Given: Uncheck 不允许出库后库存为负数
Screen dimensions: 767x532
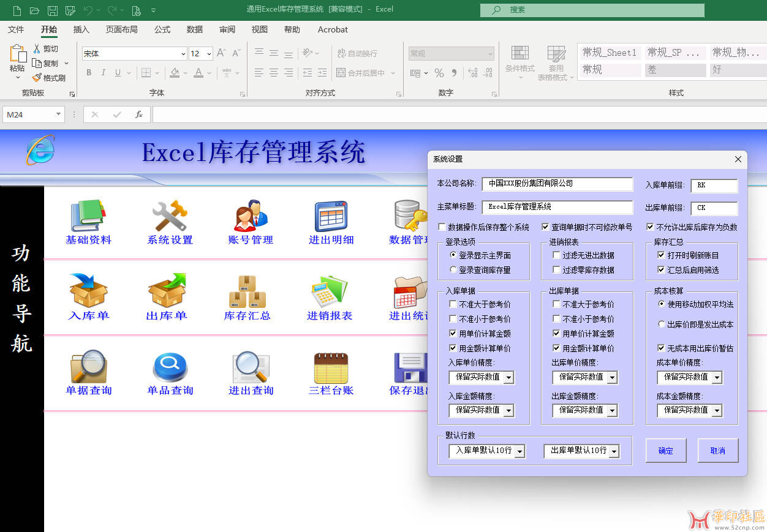Looking at the screenshot, I should pyautogui.click(x=651, y=227).
